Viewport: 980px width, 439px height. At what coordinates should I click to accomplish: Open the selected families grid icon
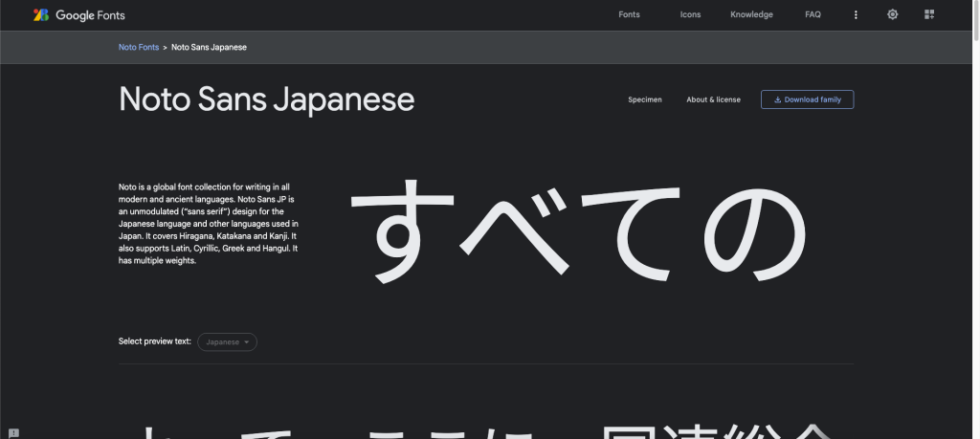click(929, 14)
